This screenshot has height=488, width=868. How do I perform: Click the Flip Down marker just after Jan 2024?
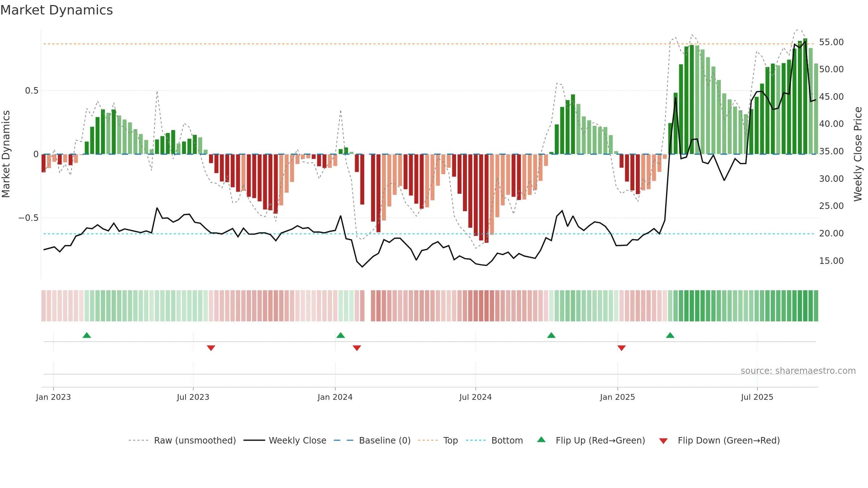(357, 348)
